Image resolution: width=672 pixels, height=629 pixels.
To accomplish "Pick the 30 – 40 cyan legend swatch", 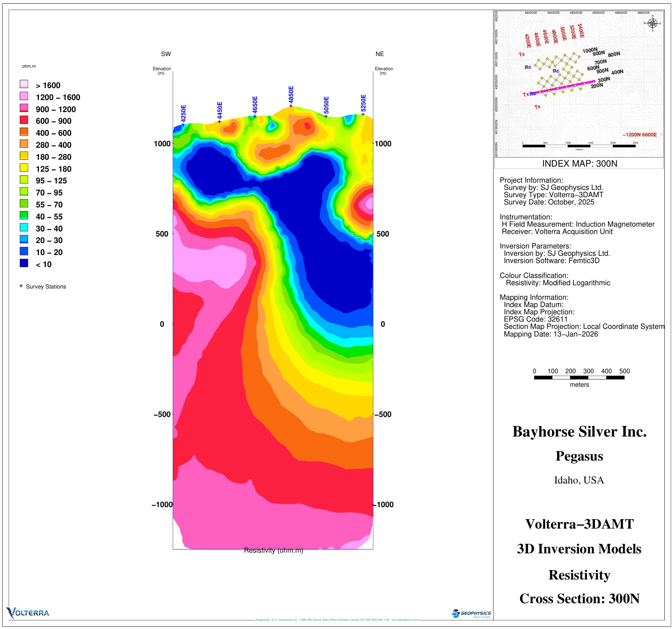I will point(24,227).
